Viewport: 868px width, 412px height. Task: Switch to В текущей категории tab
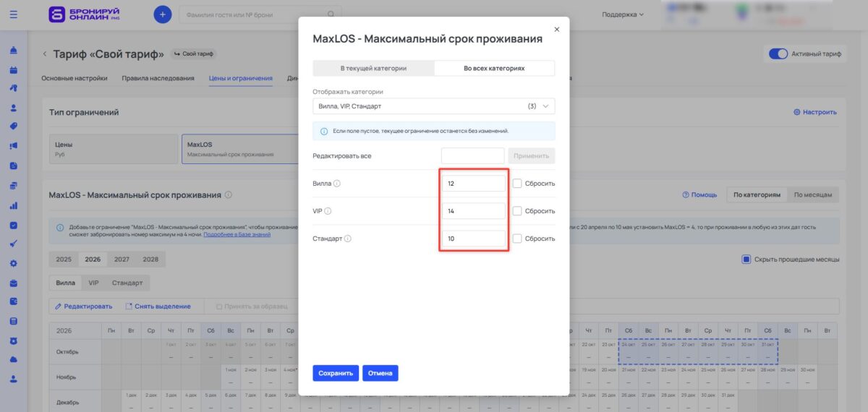click(x=373, y=68)
